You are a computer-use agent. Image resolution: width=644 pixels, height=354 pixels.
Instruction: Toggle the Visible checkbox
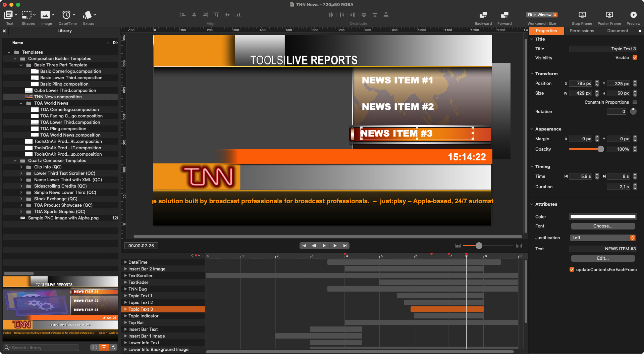click(635, 58)
